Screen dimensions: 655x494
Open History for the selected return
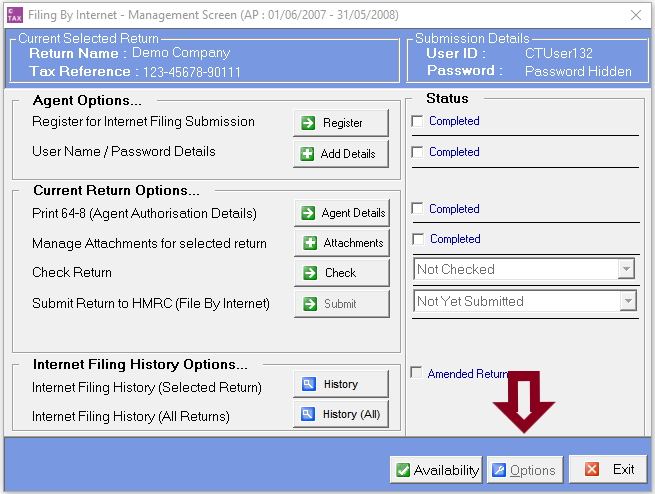point(341,384)
